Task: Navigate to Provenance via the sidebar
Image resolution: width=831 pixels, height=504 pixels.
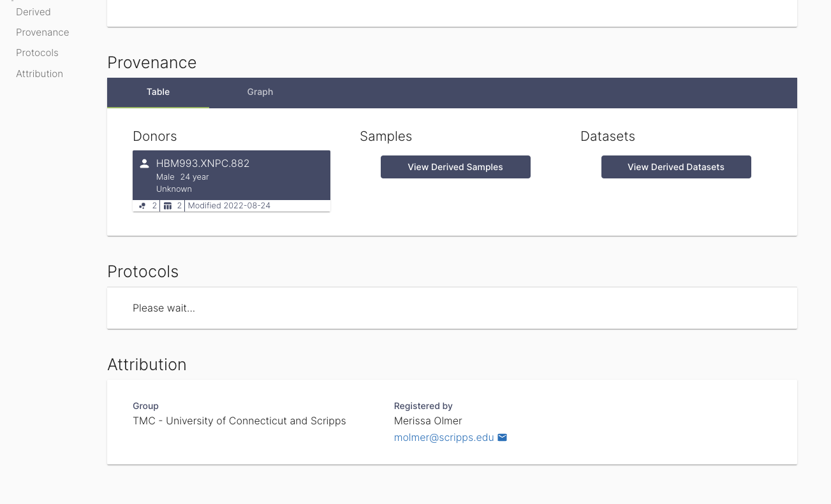Action: point(42,32)
